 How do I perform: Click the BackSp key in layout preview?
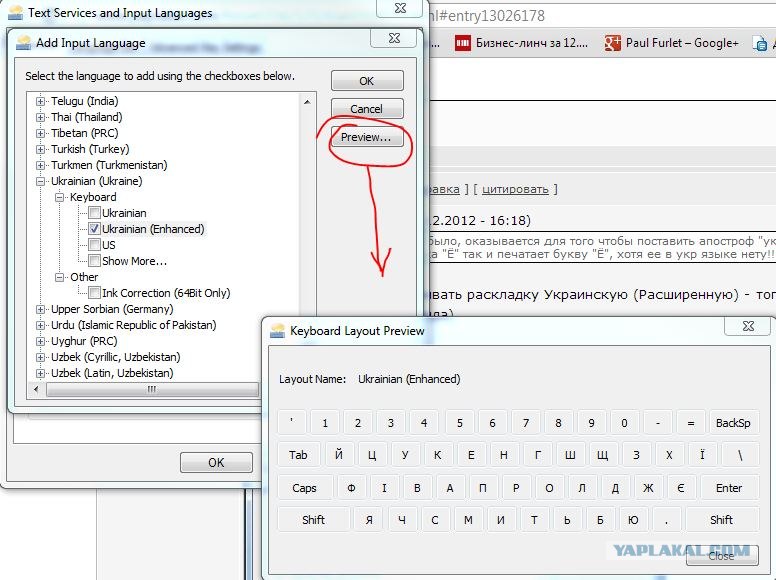pos(732,423)
